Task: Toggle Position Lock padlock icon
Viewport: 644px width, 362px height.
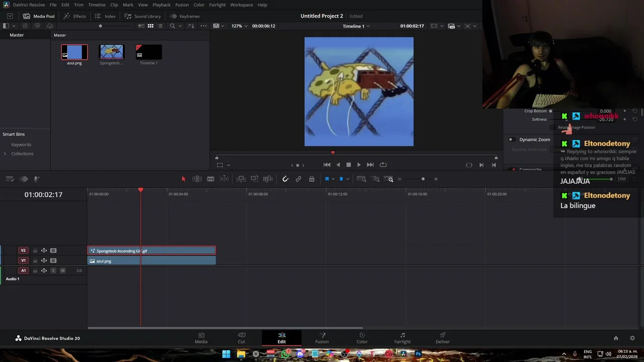Action: (x=311, y=179)
